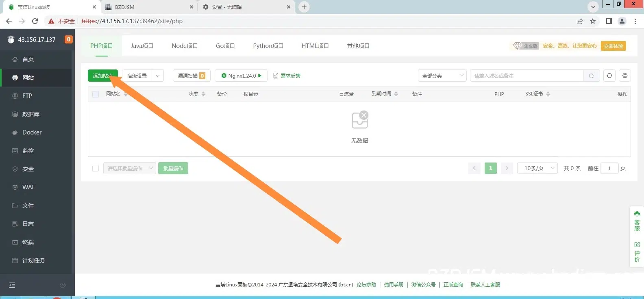The width and height of the screenshot is (644, 299).
Task: Open the Docker sidebar item
Action: tap(36, 132)
